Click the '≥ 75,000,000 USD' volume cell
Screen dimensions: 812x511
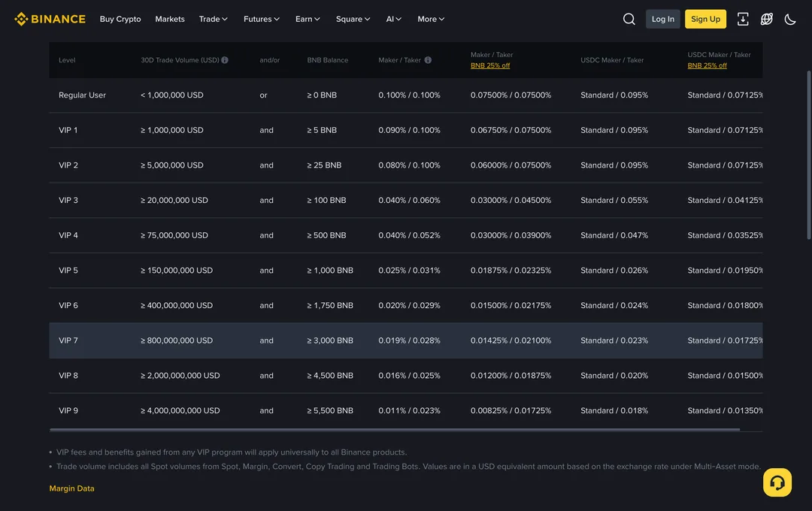click(174, 235)
